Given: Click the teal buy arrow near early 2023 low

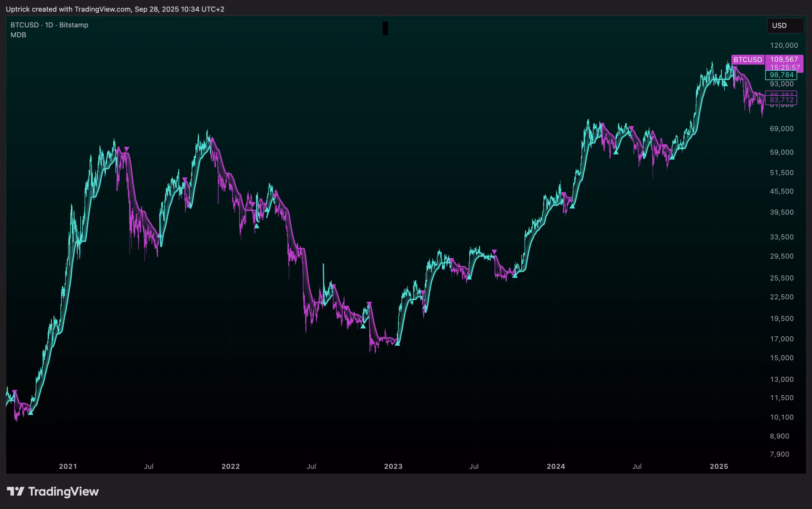Looking at the screenshot, I should (x=397, y=343).
